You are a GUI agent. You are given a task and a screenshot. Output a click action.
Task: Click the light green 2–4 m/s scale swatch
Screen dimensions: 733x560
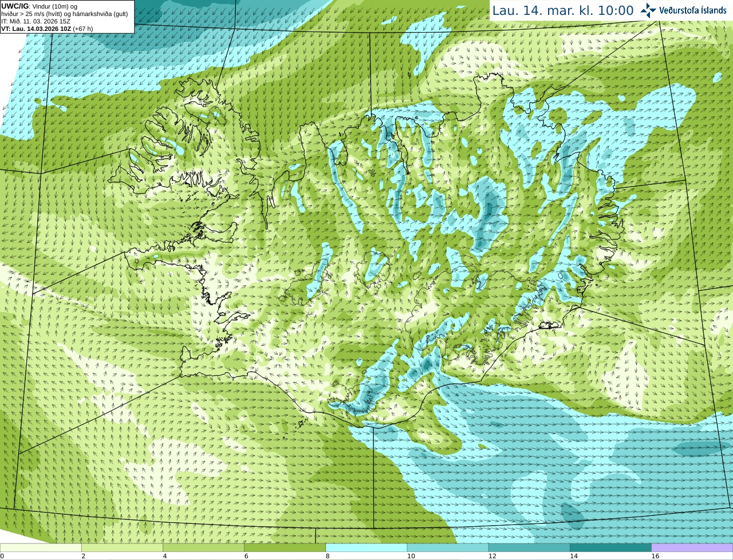pyautogui.click(x=122, y=547)
